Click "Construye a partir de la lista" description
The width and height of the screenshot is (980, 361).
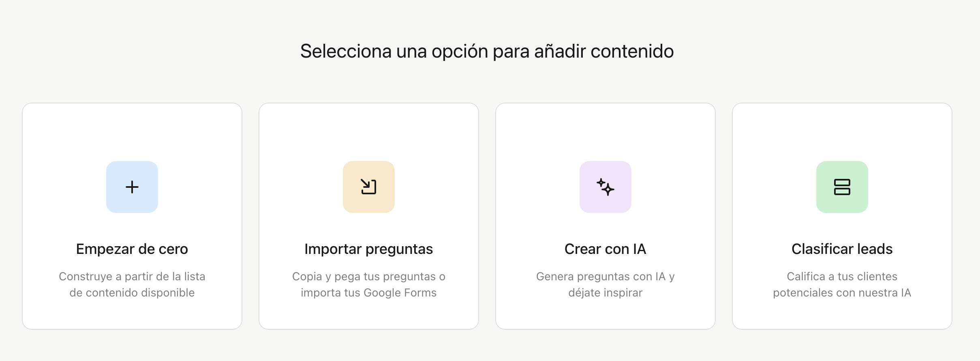(x=132, y=277)
